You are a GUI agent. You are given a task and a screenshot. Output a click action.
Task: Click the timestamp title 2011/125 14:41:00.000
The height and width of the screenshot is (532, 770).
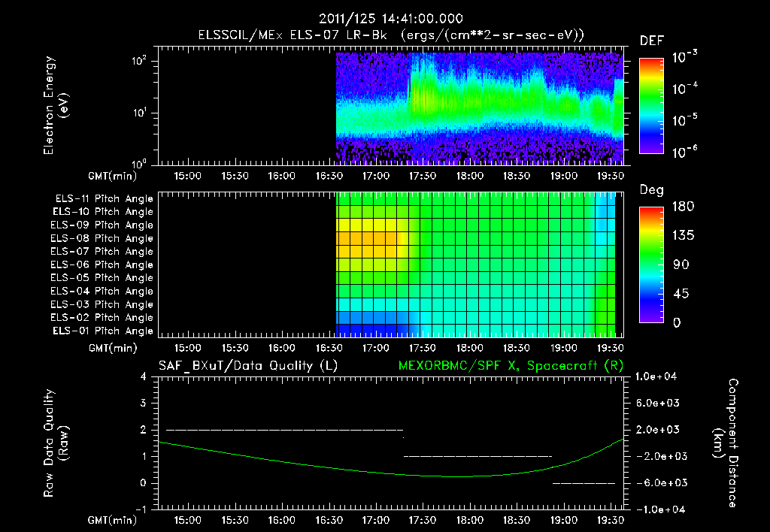[391, 19]
